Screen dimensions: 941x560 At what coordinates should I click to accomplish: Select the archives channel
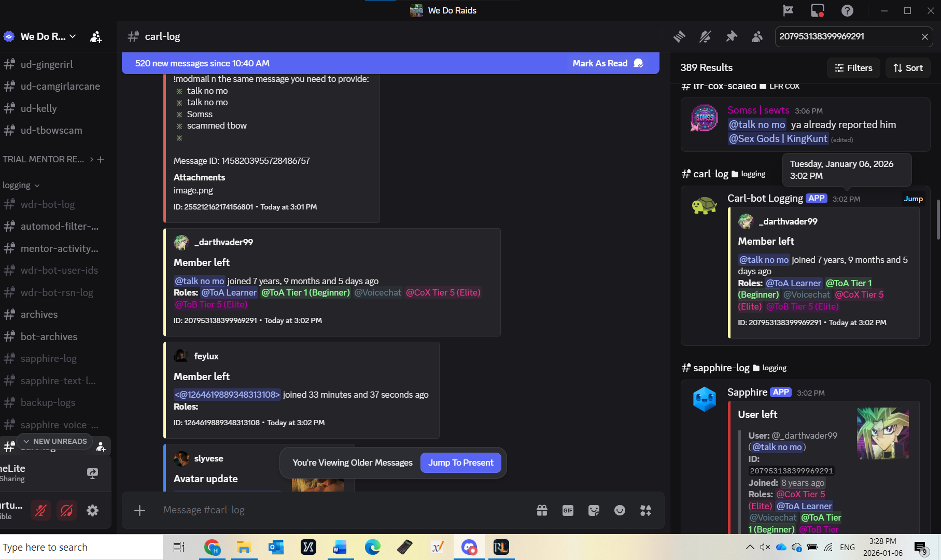[39, 314]
